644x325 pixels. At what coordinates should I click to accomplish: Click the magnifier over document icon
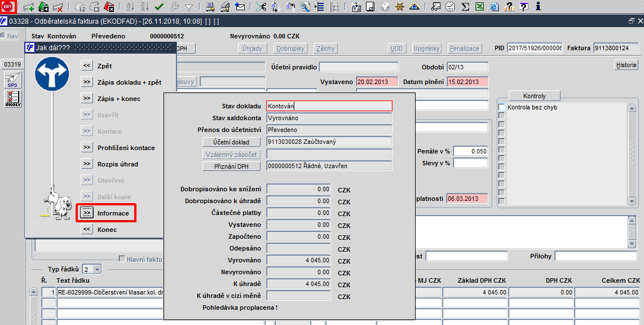[x=305, y=7]
